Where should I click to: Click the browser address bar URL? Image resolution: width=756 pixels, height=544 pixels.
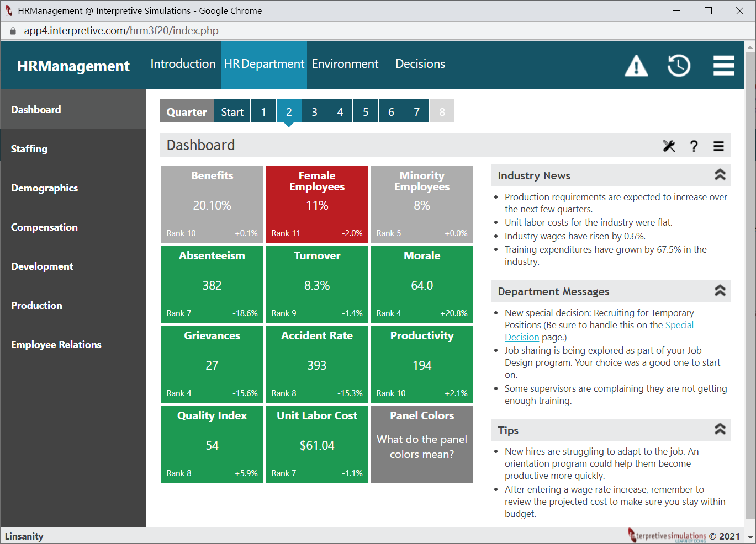tap(121, 31)
